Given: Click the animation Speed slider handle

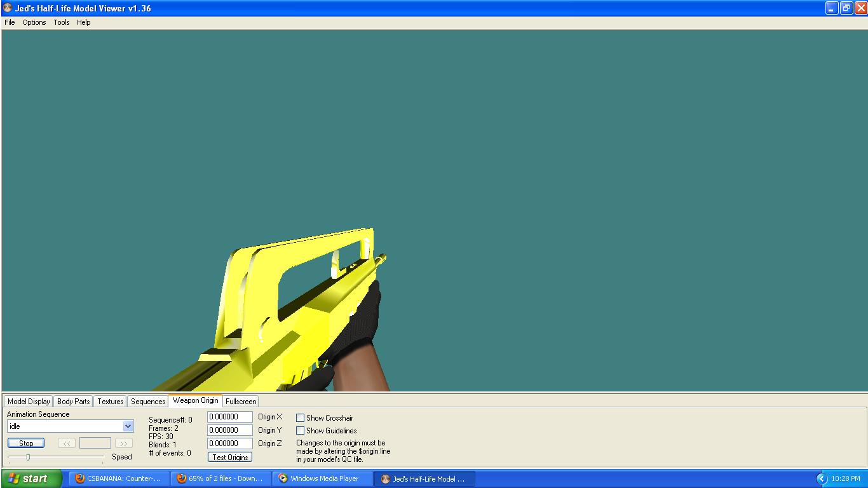Looking at the screenshot, I should click(x=28, y=457).
